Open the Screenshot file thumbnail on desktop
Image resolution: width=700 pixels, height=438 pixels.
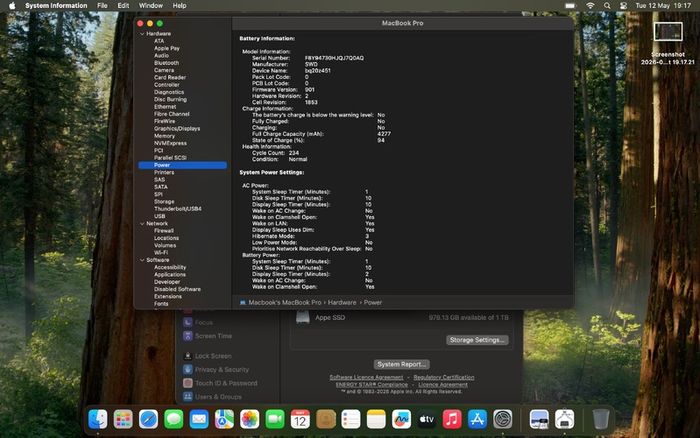tap(668, 32)
